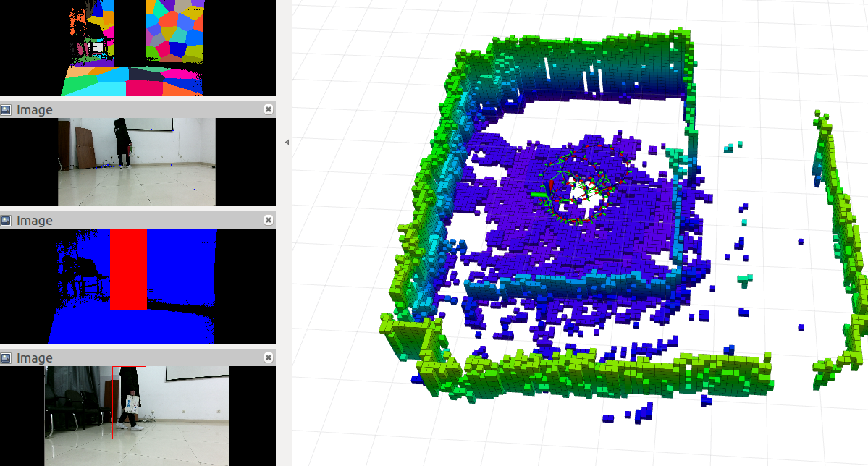Select the "Image" title above the blue-red mask
The height and width of the screenshot is (466, 868).
pos(34,220)
